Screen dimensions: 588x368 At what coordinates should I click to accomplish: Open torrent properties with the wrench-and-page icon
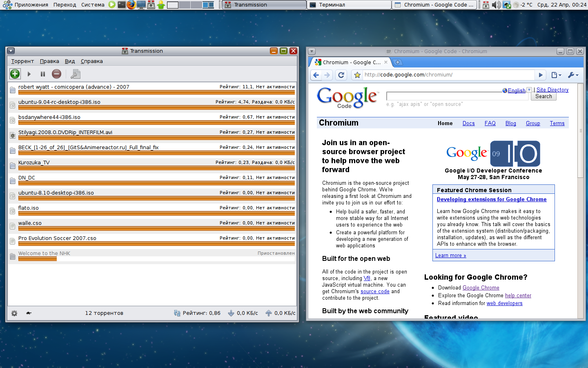tap(75, 74)
